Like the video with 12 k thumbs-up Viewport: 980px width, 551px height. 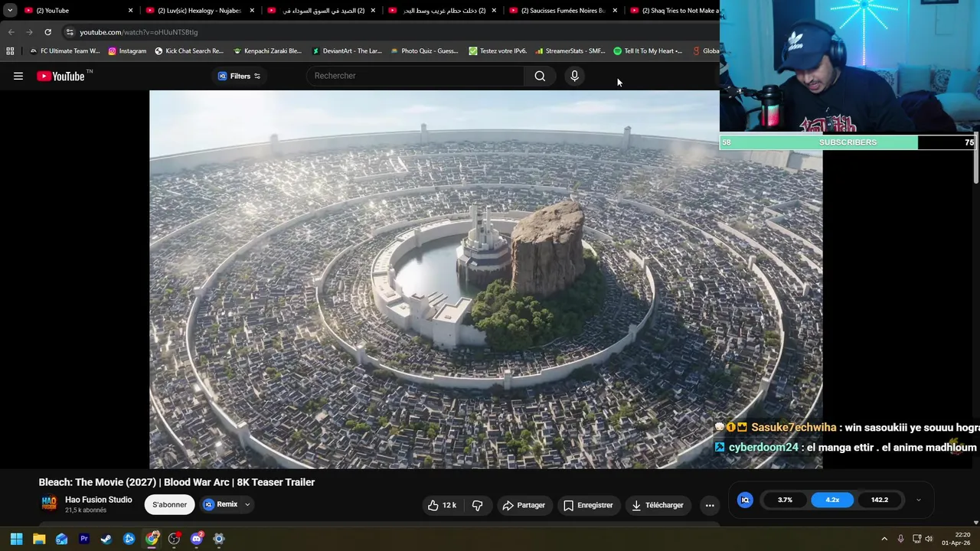[442, 505]
